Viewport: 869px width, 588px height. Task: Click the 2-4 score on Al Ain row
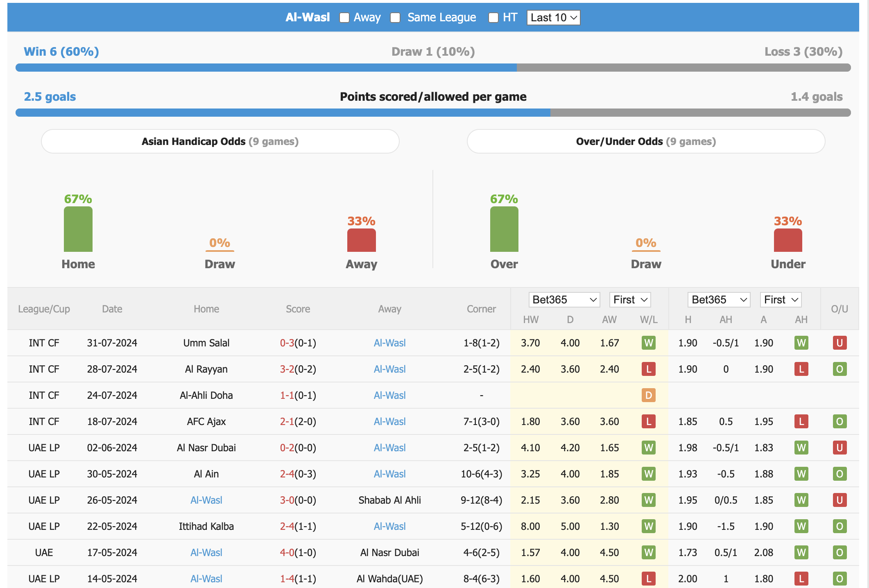tap(287, 474)
